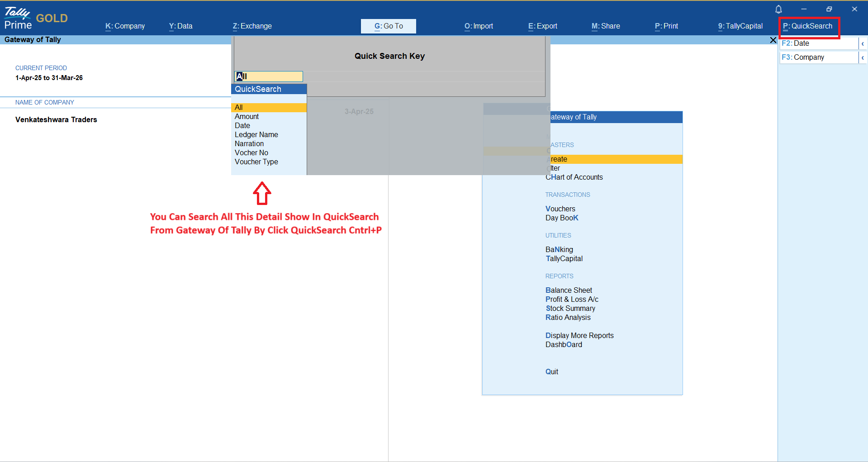
Task: Click the Quick Search Key input field
Action: pos(269,76)
